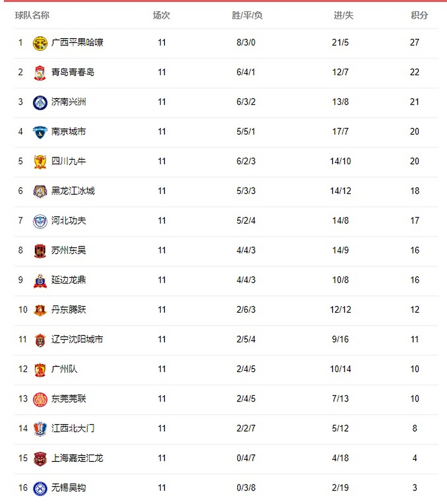Open the 丹东腾跃 team name link
This screenshot has width=447, height=504.
(68, 310)
